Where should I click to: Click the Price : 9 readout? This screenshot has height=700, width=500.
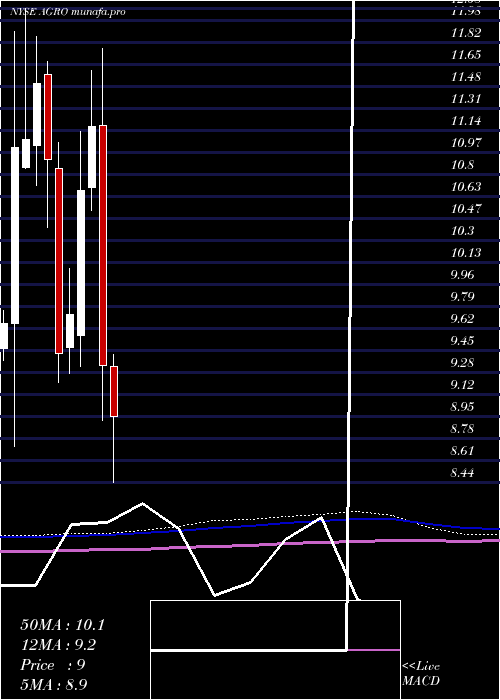coord(53,665)
